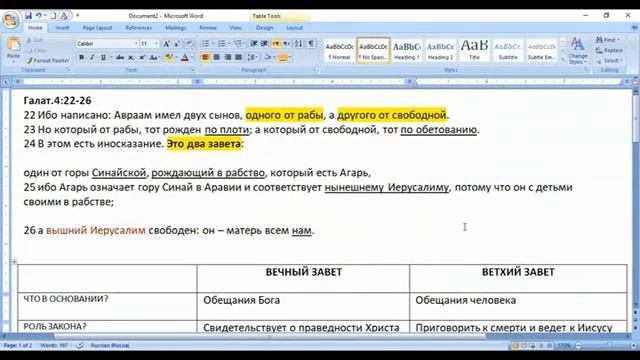The height and width of the screenshot is (360, 640).
Task: Toggle left-to-right text direction
Action: point(276,44)
